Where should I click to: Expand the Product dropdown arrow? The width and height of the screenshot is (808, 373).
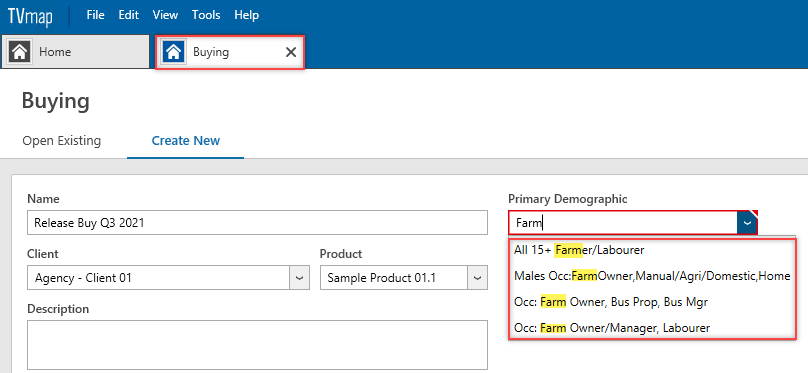click(477, 278)
